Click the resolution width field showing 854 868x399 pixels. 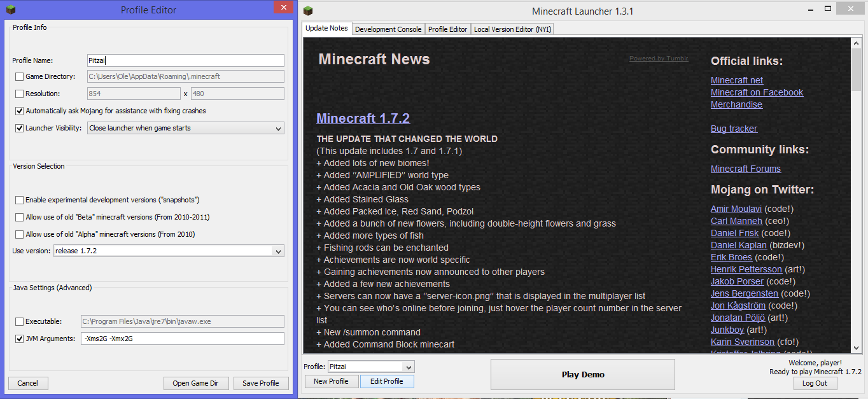134,94
